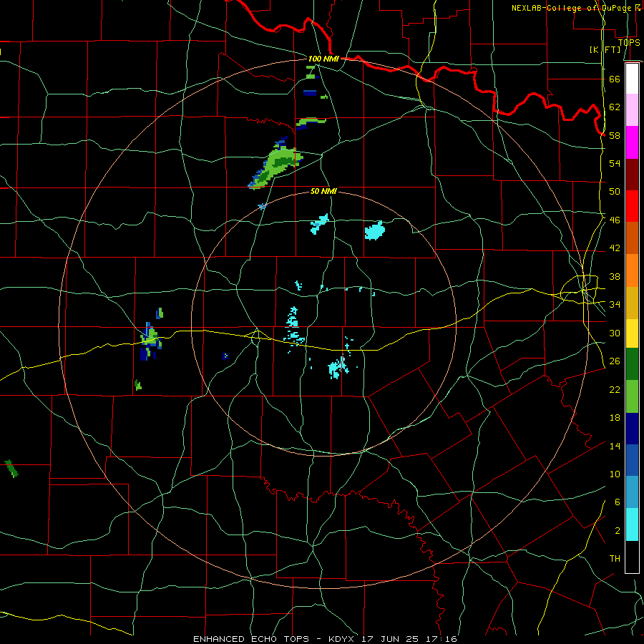Click the solid cyan echo blob right of 50 NMI
The width and height of the screenshot is (644, 644).
(x=374, y=230)
